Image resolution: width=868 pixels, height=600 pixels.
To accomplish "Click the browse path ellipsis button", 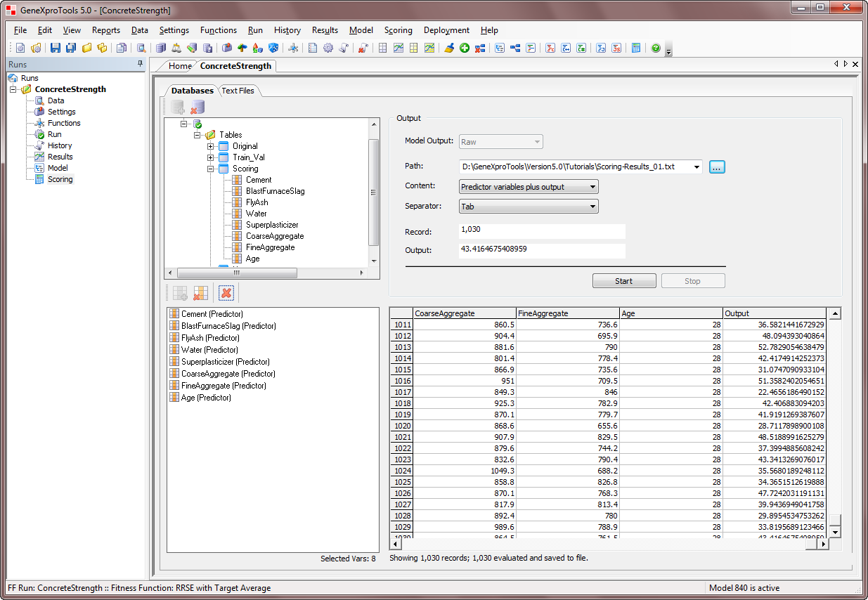I will 716,167.
